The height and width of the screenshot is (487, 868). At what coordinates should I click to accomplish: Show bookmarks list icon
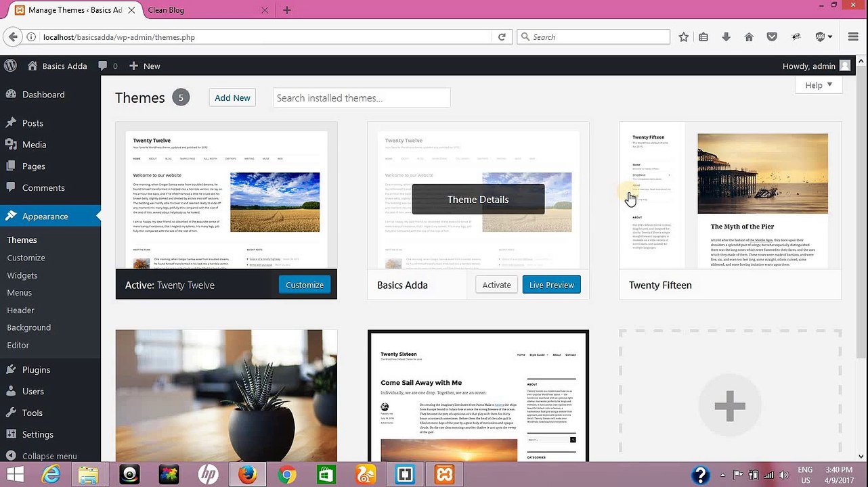703,37
